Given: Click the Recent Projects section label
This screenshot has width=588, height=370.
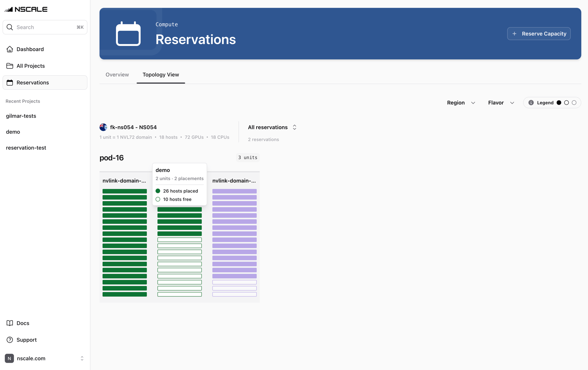Looking at the screenshot, I should (23, 101).
